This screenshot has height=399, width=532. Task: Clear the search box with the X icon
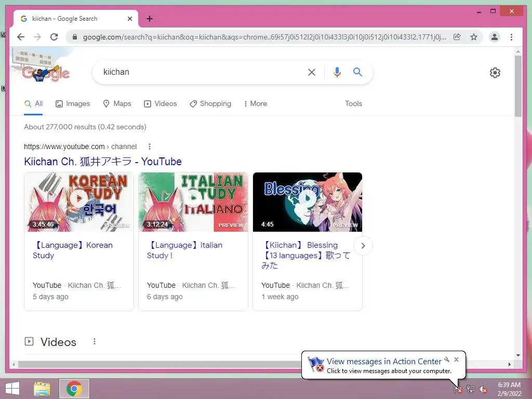[312, 72]
